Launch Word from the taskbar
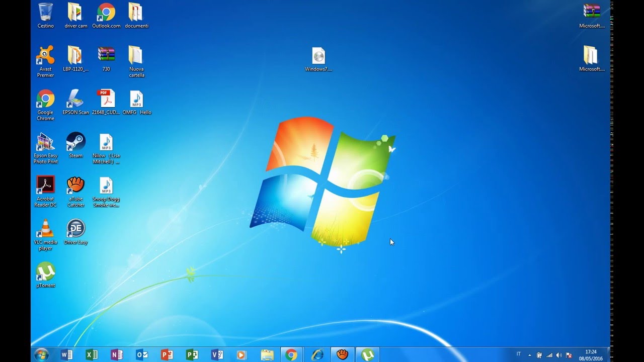This screenshot has height=362, width=644. pos(66,355)
